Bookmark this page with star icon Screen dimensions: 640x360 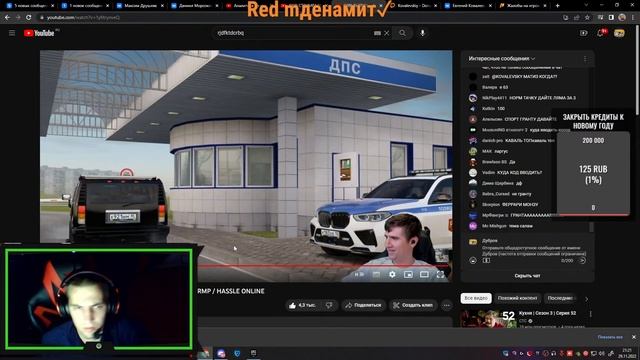tap(587, 18)
